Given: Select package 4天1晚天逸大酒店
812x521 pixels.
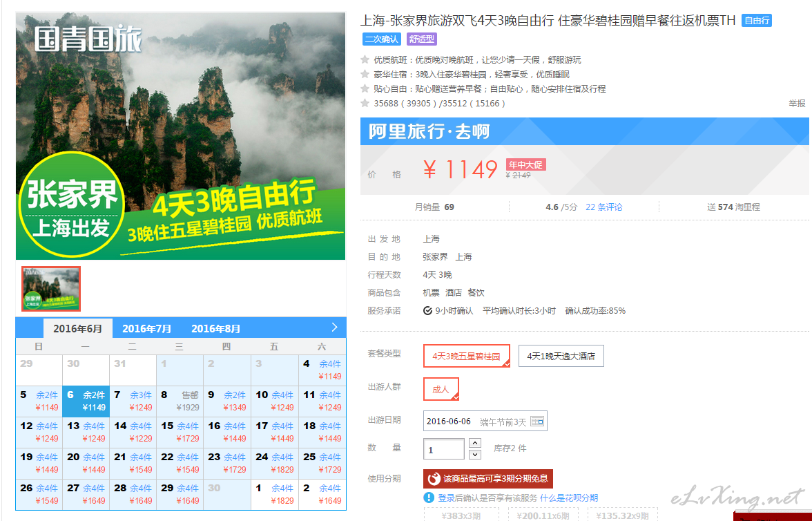Looking at the screenshot, I should point(561,356).
